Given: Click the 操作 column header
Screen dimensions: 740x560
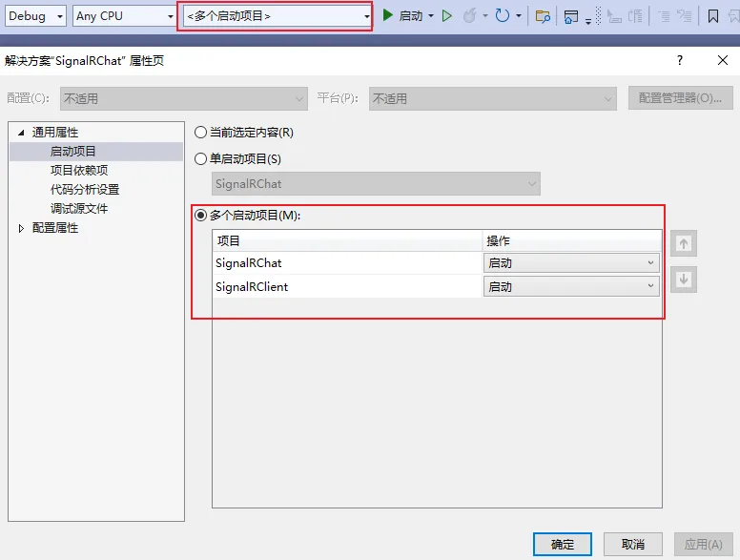Looking at the screenshot, I should (x=572, y=240).
